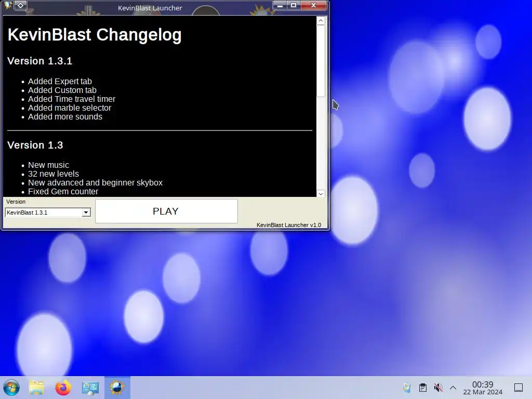Minimize the KevinBlast Launcher window

pos(280,5)
